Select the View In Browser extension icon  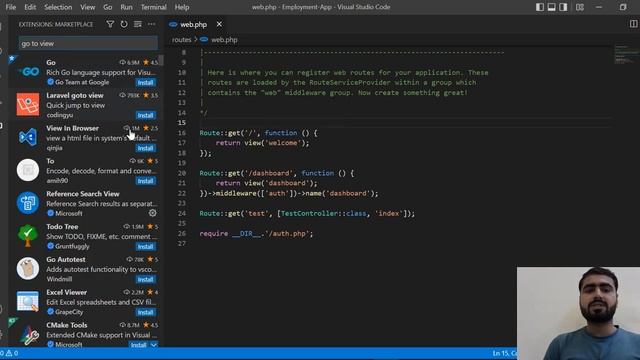(28, 137)
